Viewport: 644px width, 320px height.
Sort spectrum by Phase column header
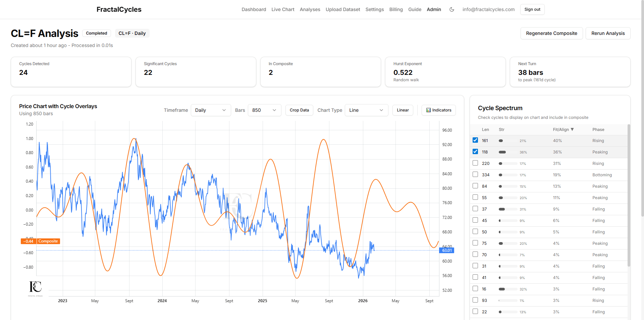pos(598,130)
